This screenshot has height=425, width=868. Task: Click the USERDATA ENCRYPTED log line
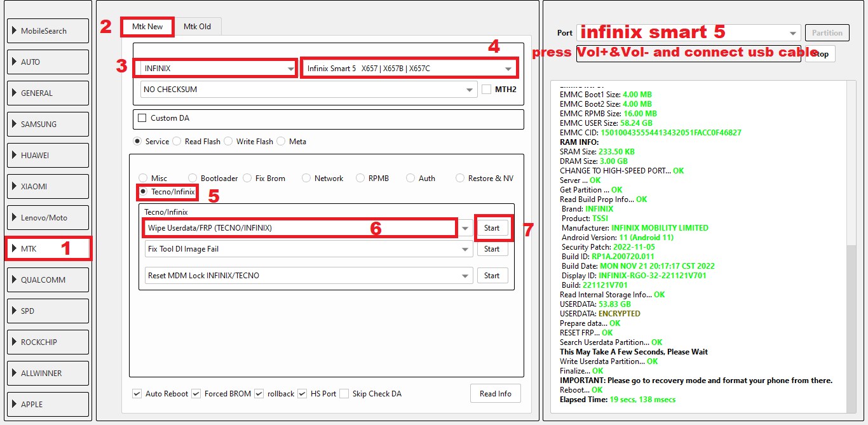tap(600, 314)
